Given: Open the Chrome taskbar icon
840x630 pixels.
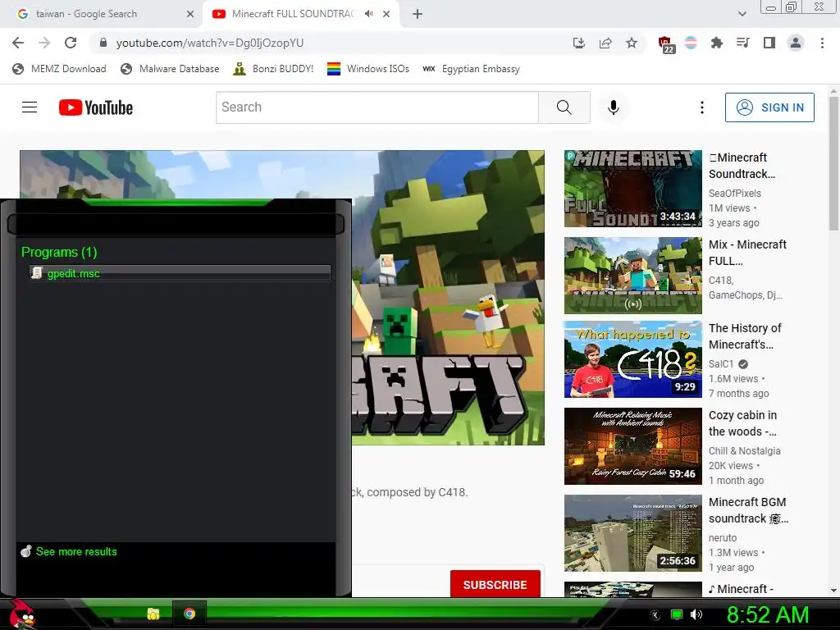Looking at the screenshot, I should tap(189, 614).
